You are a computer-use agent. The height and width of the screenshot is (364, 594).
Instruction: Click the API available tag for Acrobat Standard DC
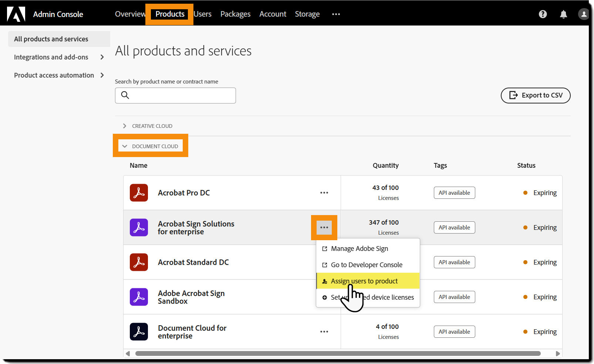tap(454, 262)
